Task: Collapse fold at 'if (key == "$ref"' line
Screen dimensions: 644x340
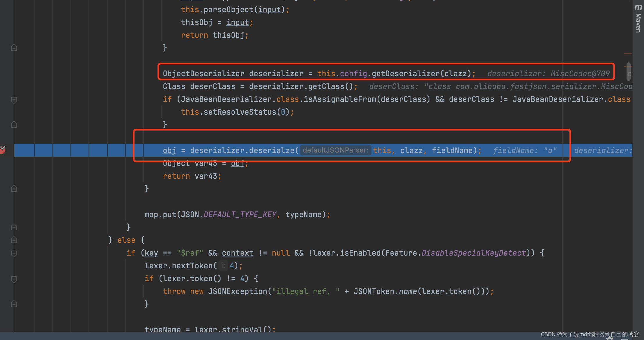Action: point(14,253)
